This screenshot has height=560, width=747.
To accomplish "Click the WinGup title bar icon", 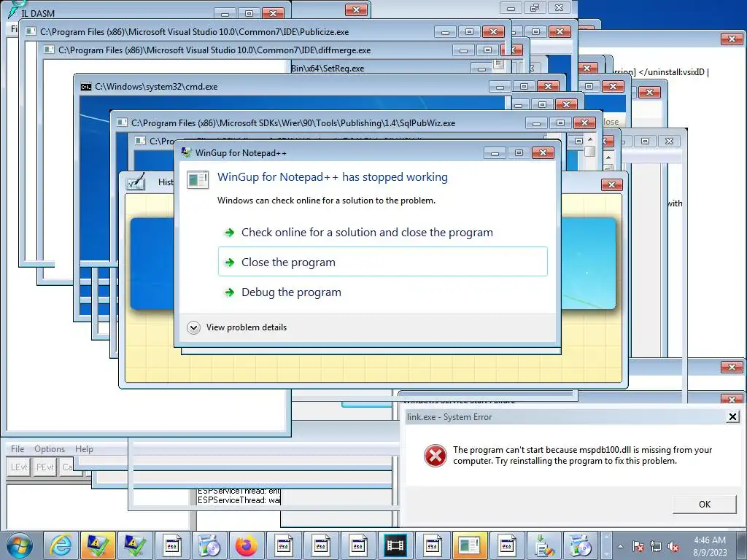I will point(187,152).
